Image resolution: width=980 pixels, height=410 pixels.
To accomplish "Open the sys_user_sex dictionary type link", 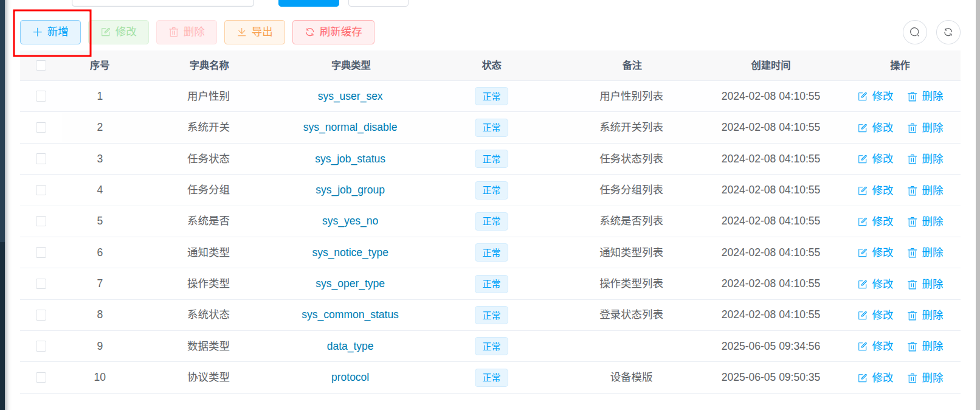I will [x=350, y=96].
